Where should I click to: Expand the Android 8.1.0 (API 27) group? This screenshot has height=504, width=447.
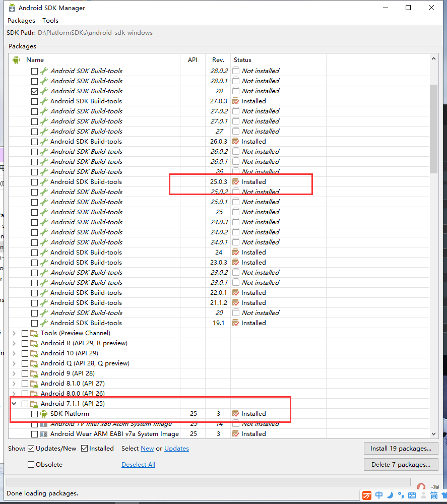pos(14,384)
